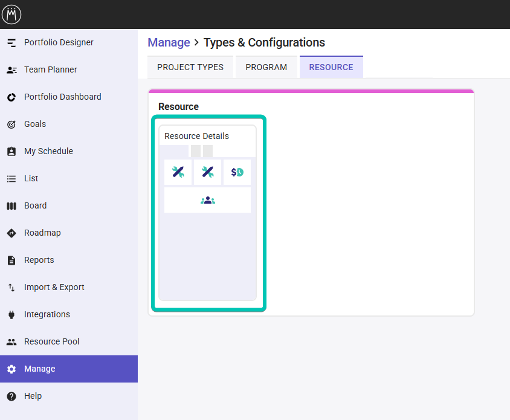Select the PROJECT TYPES tab

click(x=190, y=67)
